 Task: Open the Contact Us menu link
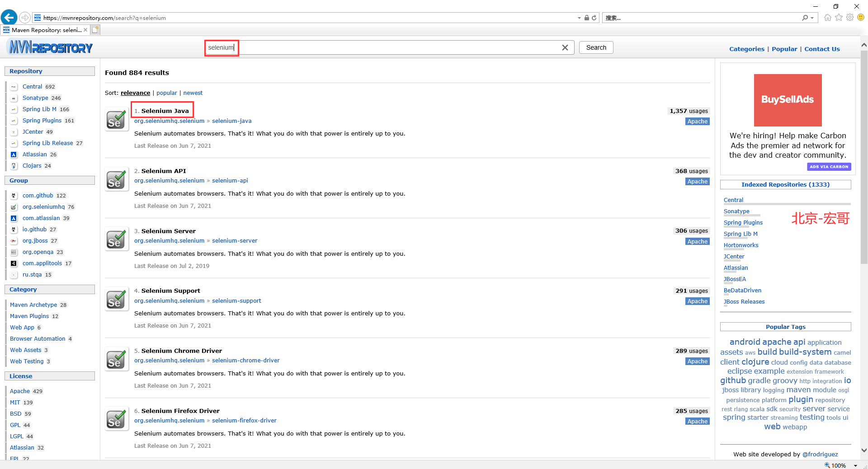tap(822, 49)
